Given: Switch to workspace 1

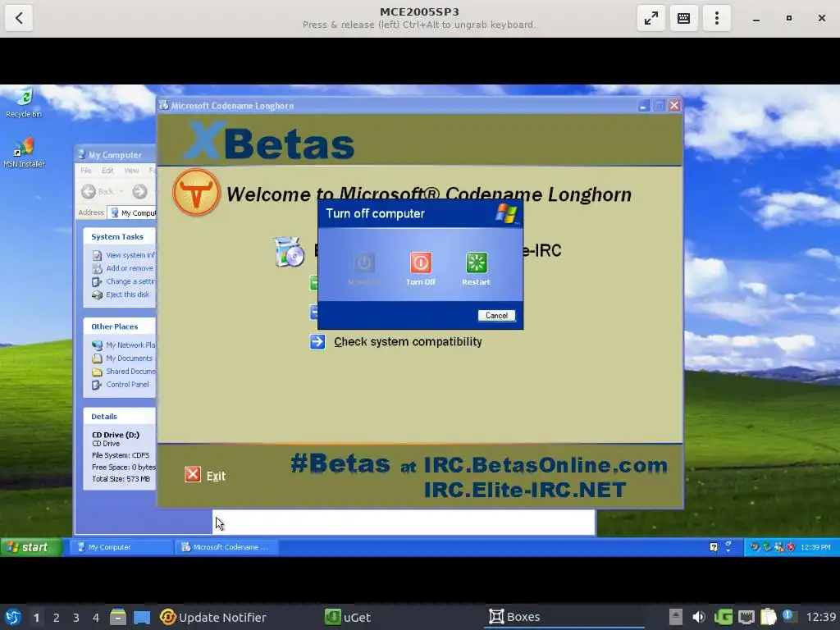Looking at the screenshot, I should point(36,618).
